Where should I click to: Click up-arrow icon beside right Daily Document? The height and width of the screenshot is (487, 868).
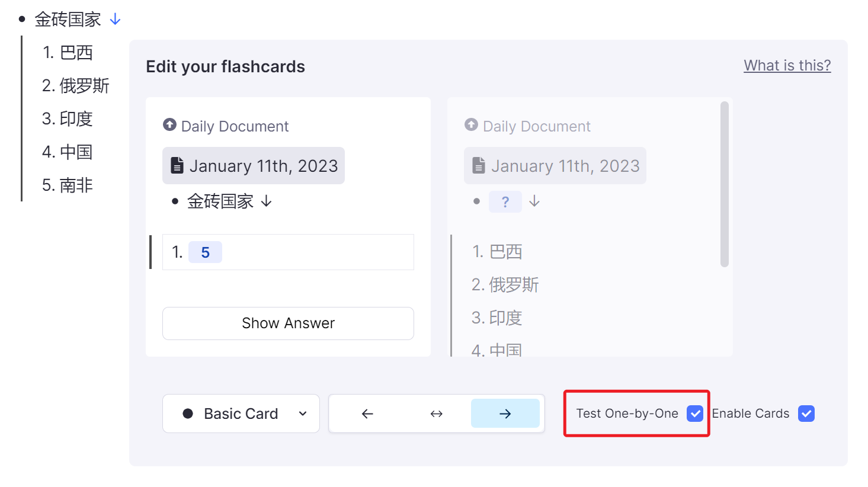[471, 125]
